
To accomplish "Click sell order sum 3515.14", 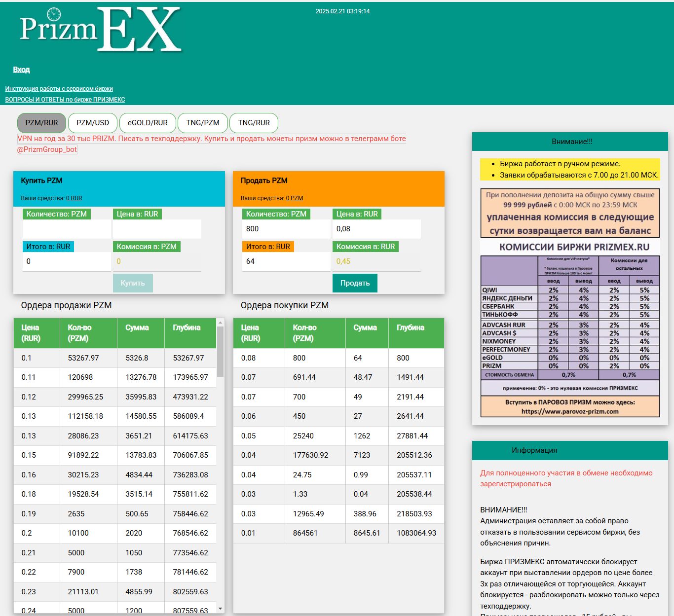I will point(139,494).
